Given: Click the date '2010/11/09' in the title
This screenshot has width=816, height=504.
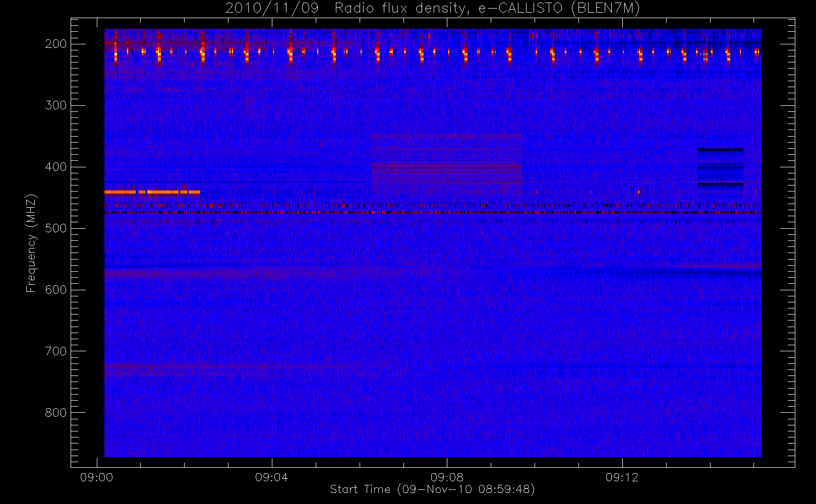Looking at the screenshot, I should pyautogui.click(x=272, y=9).
